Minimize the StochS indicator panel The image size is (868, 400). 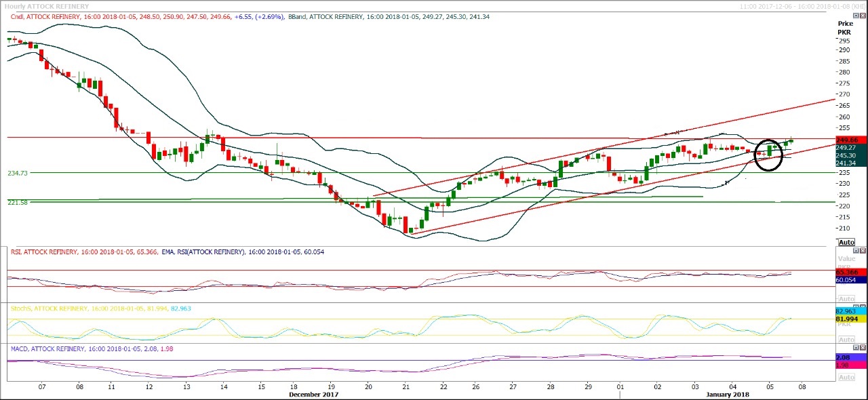[856, 306]
